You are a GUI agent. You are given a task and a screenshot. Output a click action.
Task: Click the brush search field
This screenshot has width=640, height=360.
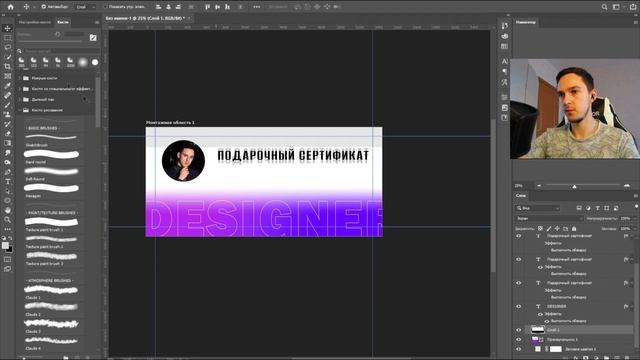61,51
